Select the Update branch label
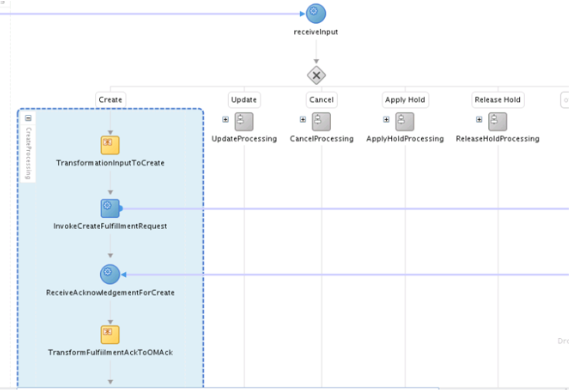Image resolution: width=571 pixels, height=392 pixels. (x=244, y=100)
